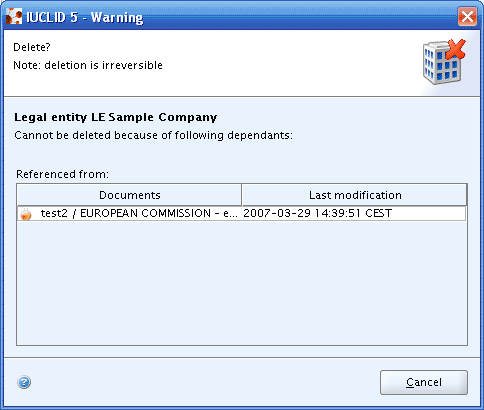Sort by the Last modification column header
Screen dimensions: 484x410
[x=355, y=195]
